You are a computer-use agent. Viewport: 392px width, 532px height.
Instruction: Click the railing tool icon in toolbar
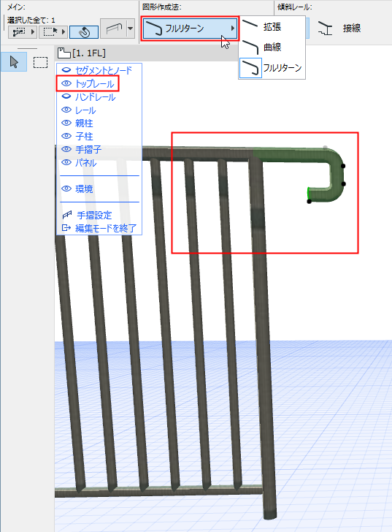coord(114,28)
